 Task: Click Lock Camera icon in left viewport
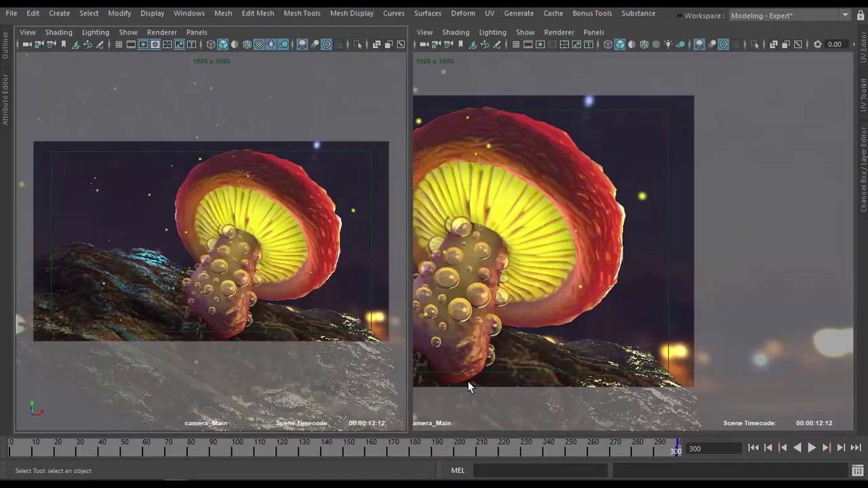pos(39,44)
